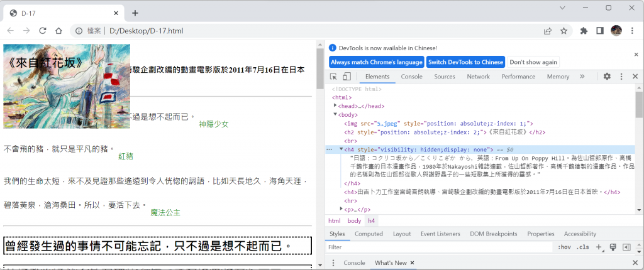Click the ellipsis beside selected h4
Image resolution: width=644 pixels, height=270 pixels.
329,149
